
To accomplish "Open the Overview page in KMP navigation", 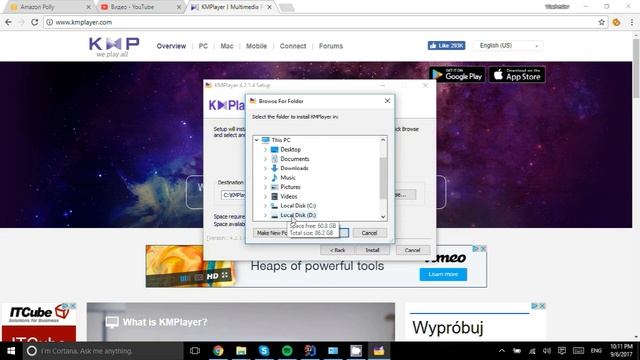I will tap(171, 46).
